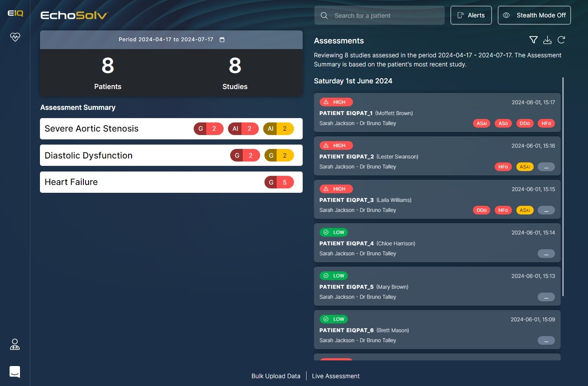588x386 pixels.
Task: Click the DDG tag on PATIENT EIQPAT_3
Action: (481, 210)
